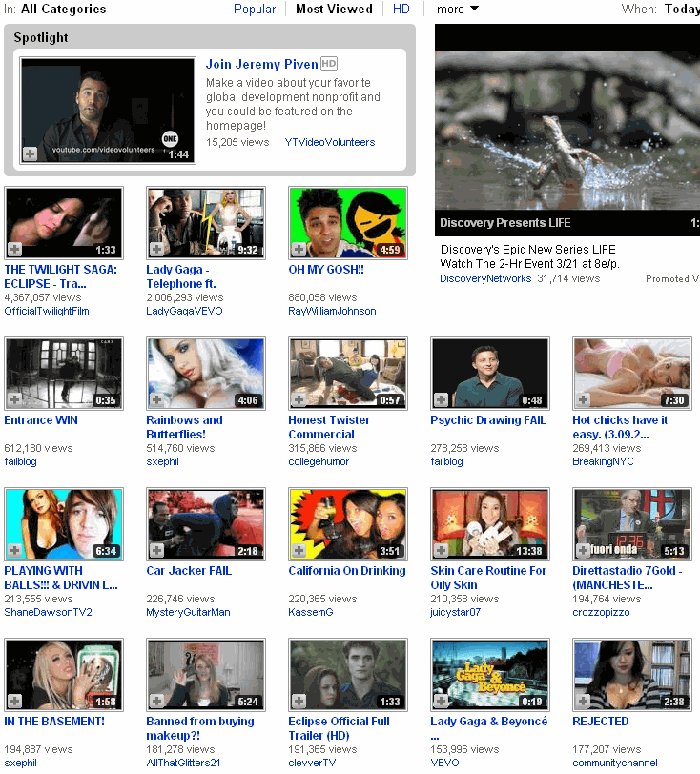Open sxephil channel under IN THE BASEMENT
This screenshot has height=774, width=700.
tap(20, 763)
